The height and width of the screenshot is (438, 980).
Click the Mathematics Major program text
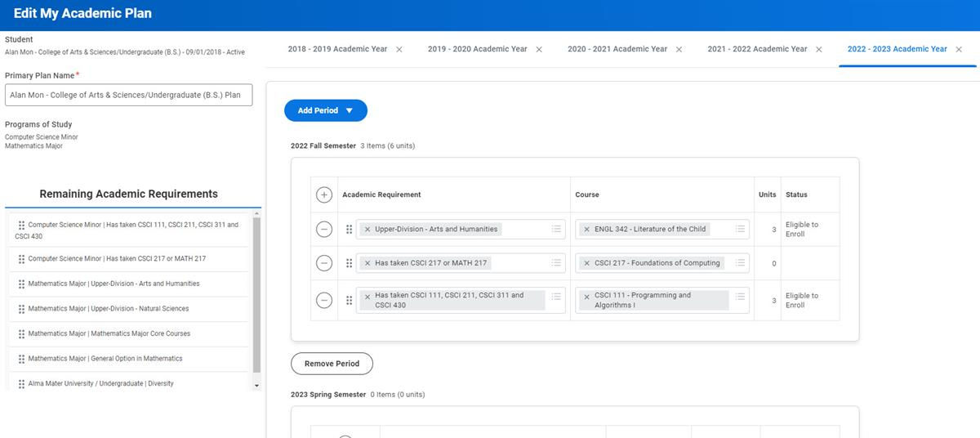(33, 145)
